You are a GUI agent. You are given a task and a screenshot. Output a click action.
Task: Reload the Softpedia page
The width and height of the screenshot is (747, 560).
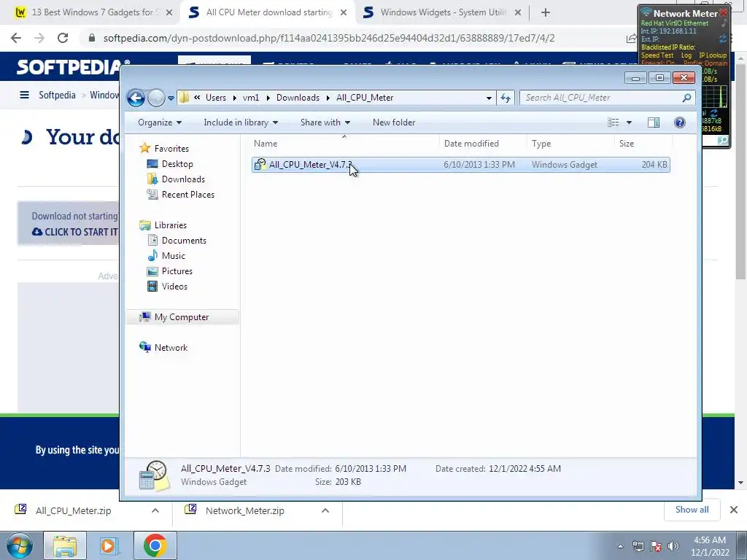click(63, 38)
